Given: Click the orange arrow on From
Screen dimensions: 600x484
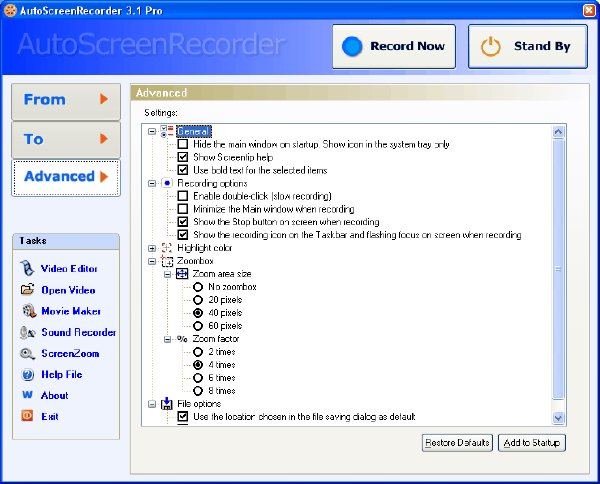Looking at the screenshot, I should pyautogui.click(x=104, y=99).
